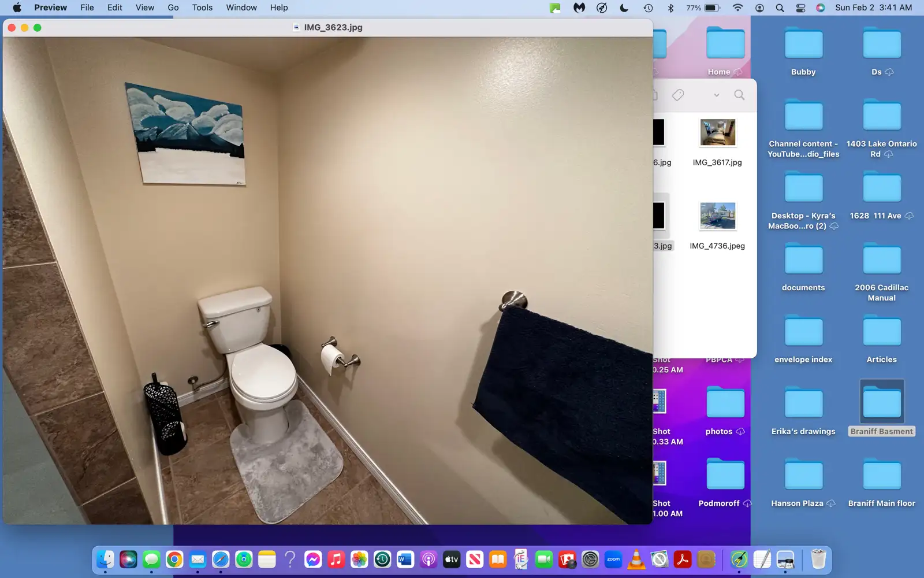Select the IMG_4736.jpeg thumbnail
Screen dimensions: 924x578
(717, 216)
